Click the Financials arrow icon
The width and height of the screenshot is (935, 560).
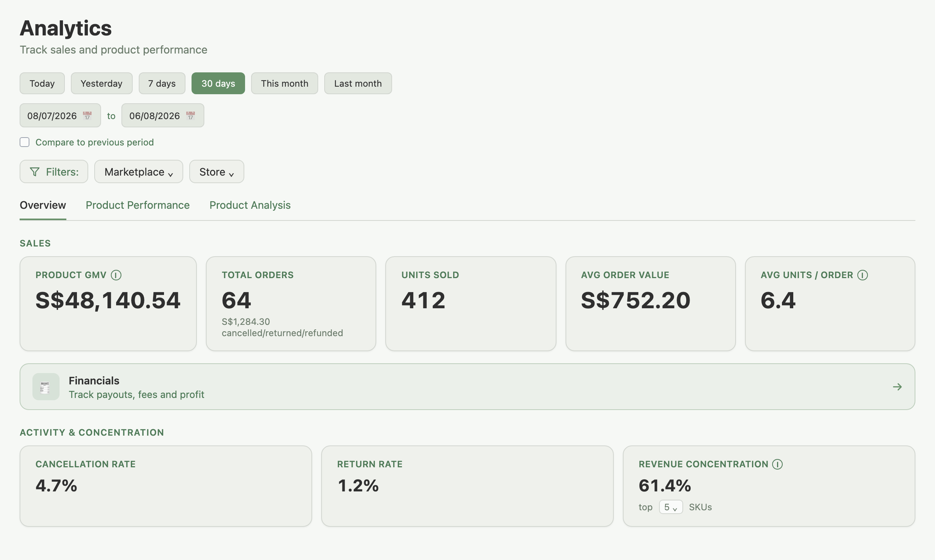pos(897,387)
